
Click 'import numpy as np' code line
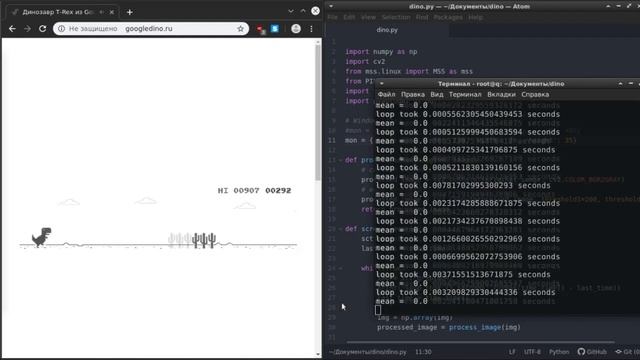(381, 52)
